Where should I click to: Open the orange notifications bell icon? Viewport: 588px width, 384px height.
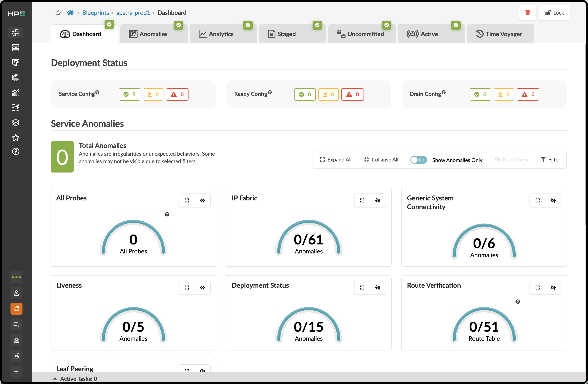point(16,309)
